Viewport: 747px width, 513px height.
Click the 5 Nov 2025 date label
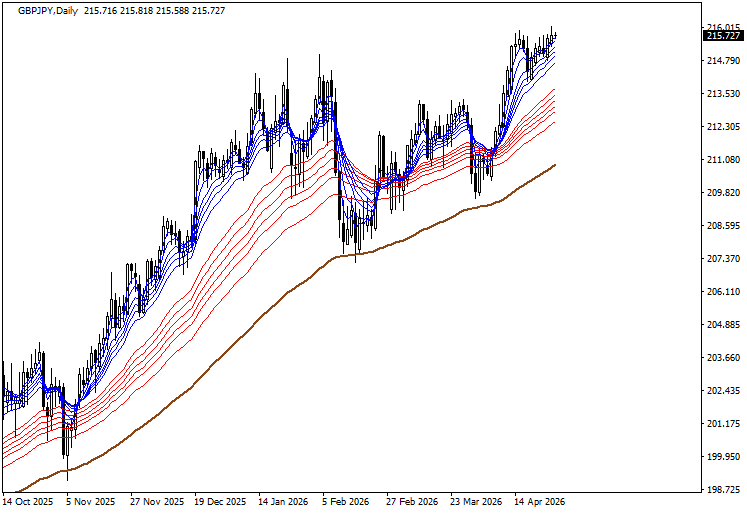[x=90, y=502]
